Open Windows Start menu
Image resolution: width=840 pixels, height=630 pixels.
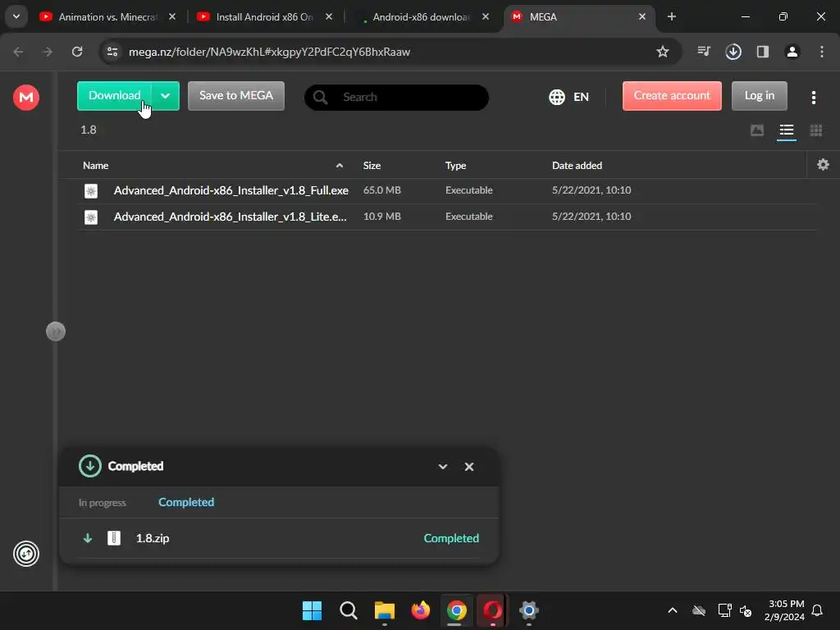pyautogui.click(x=312, y=610)
